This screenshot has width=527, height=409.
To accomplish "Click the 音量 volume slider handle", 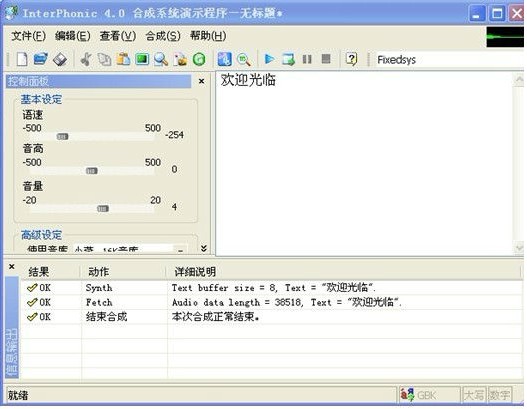I will pyautogui.click(x=103, y=209).
